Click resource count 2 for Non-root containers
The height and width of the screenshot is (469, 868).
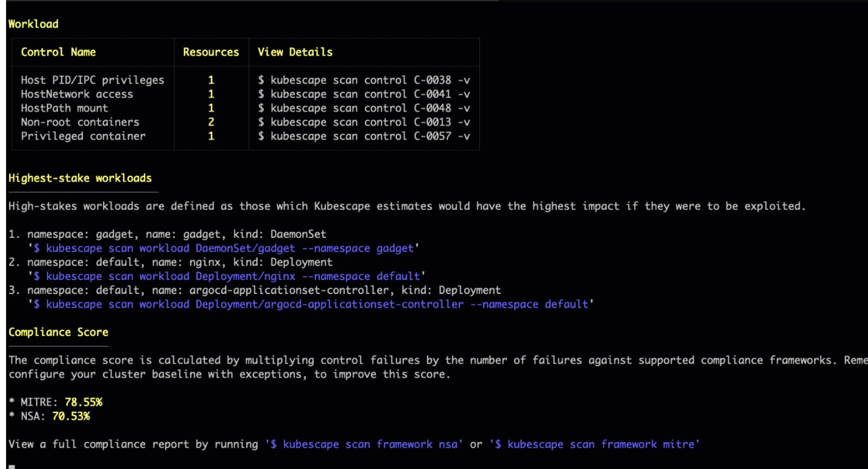pyautogui.click(x=211, y=122)
